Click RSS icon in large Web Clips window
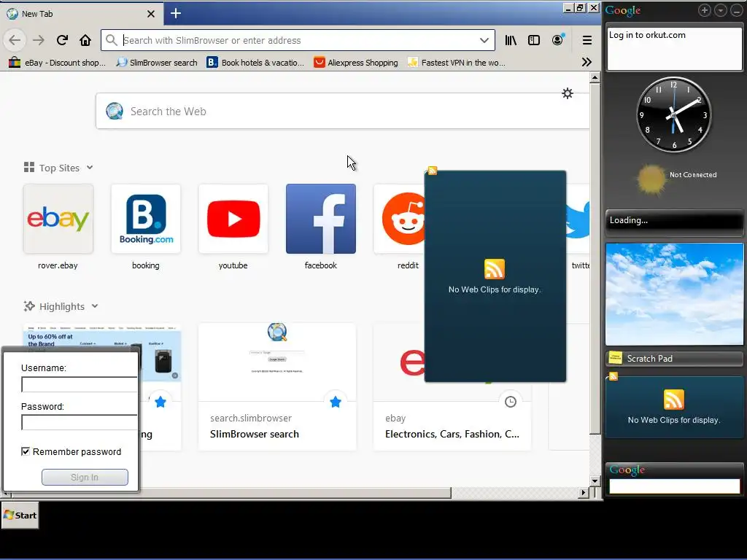The height and width of the screenshot is (560, 747). click(495, 269)
